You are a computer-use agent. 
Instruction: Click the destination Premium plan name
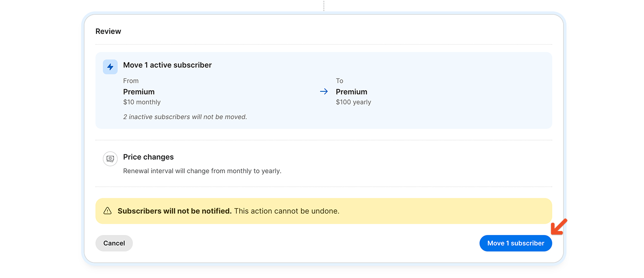352,92
